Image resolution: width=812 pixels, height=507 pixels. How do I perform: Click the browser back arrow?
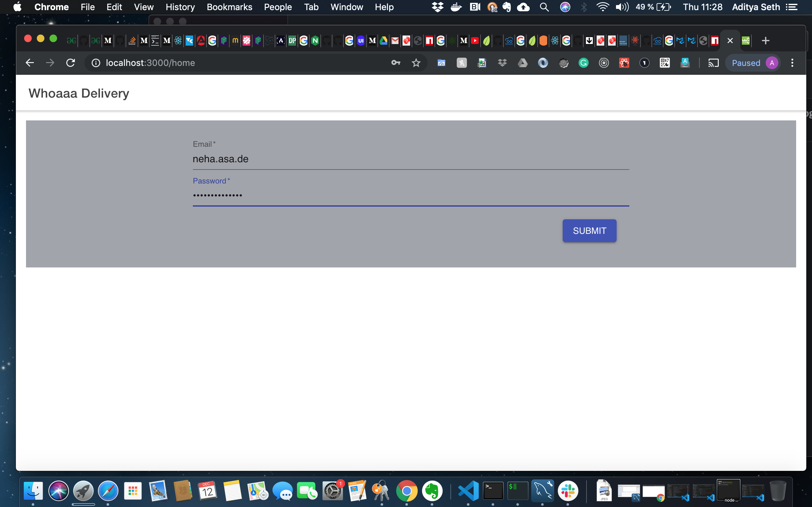(x=29, y=63)
